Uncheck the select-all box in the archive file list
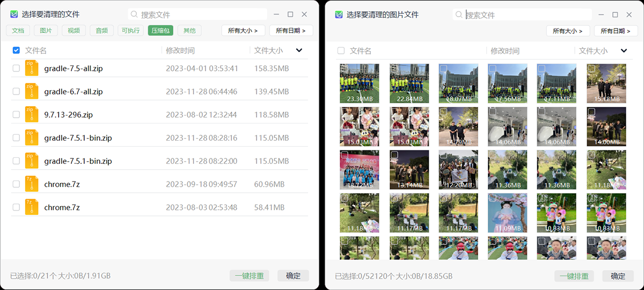This screenshot has height=290, width=644. tap(16, 50)
